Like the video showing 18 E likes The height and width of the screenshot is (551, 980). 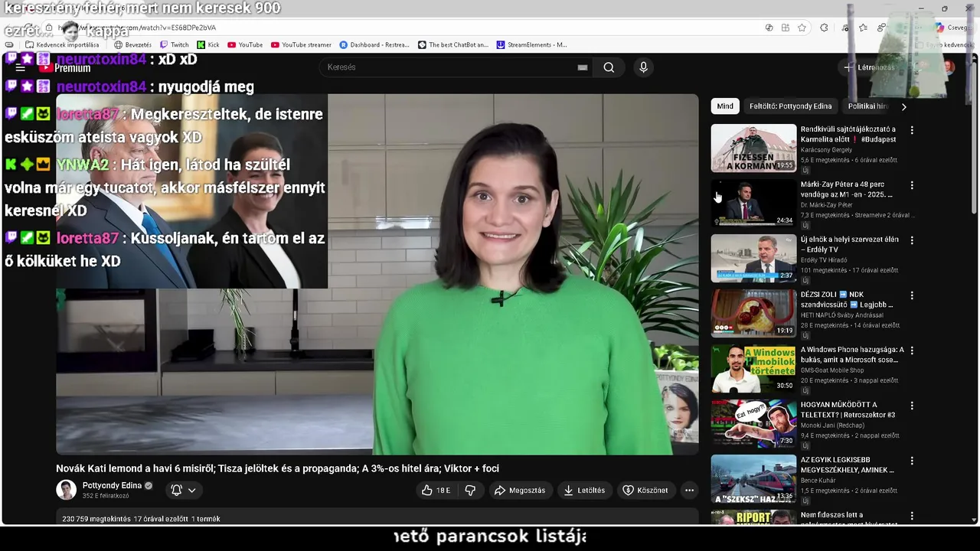coord(436,491)
